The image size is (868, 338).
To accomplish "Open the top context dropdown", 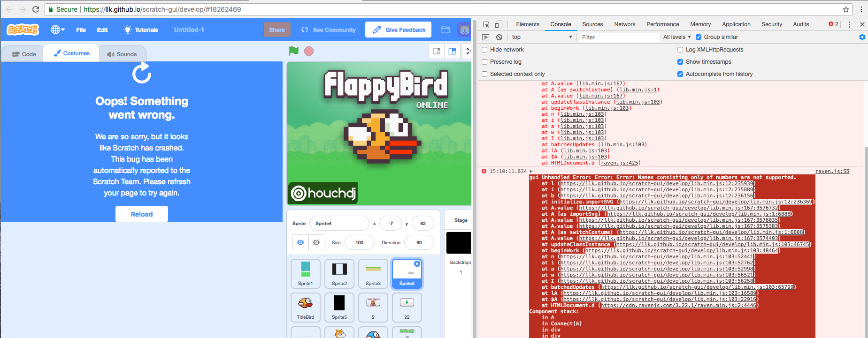I will pos(542,37).
